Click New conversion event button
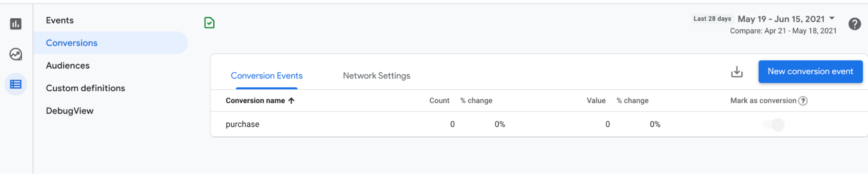Viewport: 868px width, 174px height. click(x=810, y=72)
